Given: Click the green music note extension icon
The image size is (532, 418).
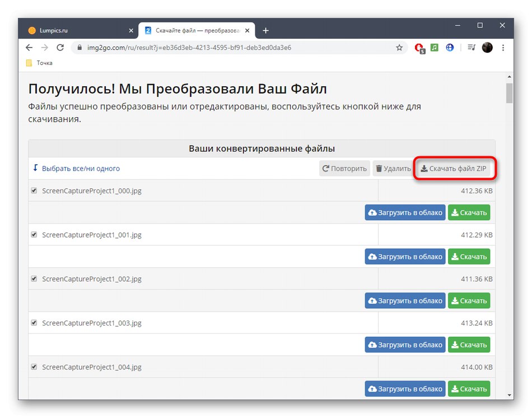Looking at the screenshot, I should 435,48.
